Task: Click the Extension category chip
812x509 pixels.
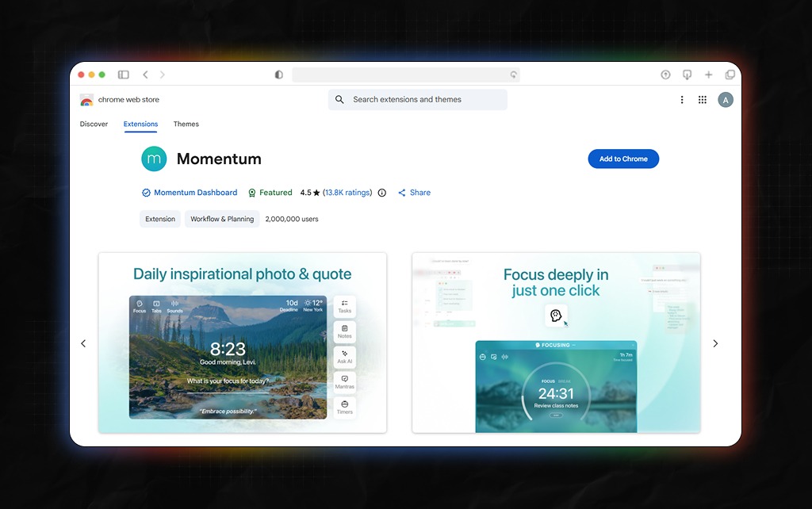Action: (x=160, y=219)
